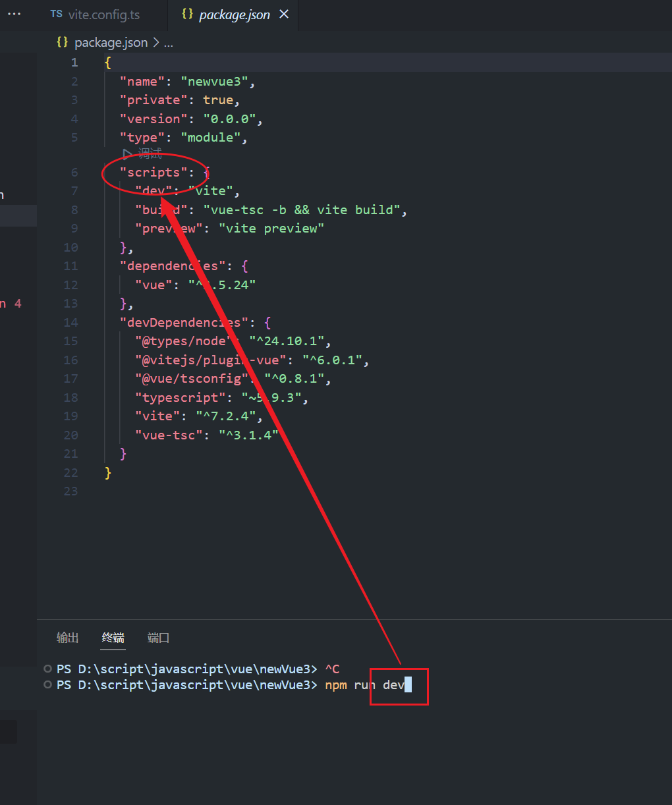Click line number 14 in the gutter

pos(71,323)
